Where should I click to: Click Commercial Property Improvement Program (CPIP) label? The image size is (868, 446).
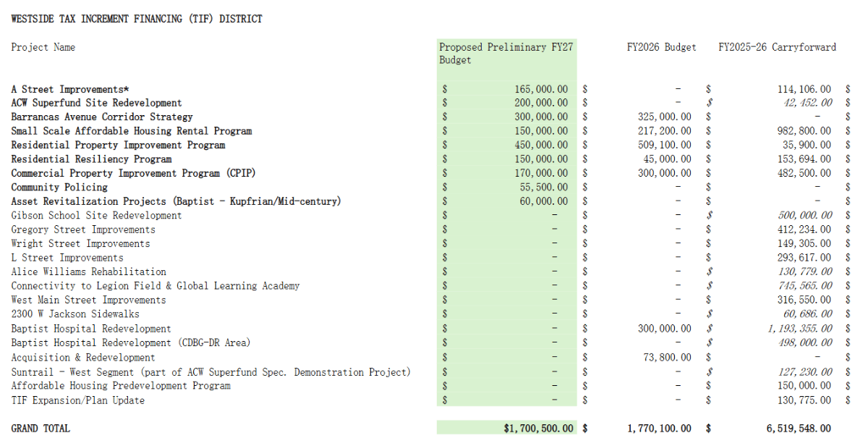pos(133,173)
